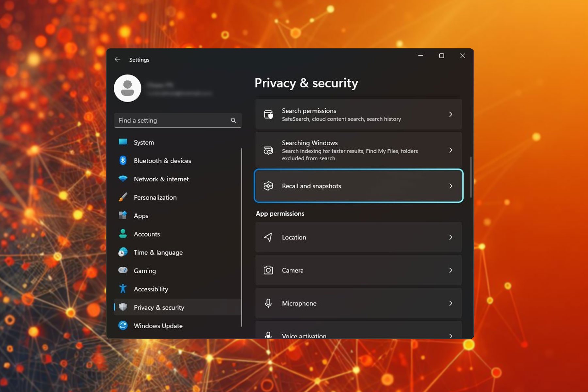Screen dimensions: 588x392
Task: Click the Bluetooth icon in sidebar
Action: (x=123, y=160)
